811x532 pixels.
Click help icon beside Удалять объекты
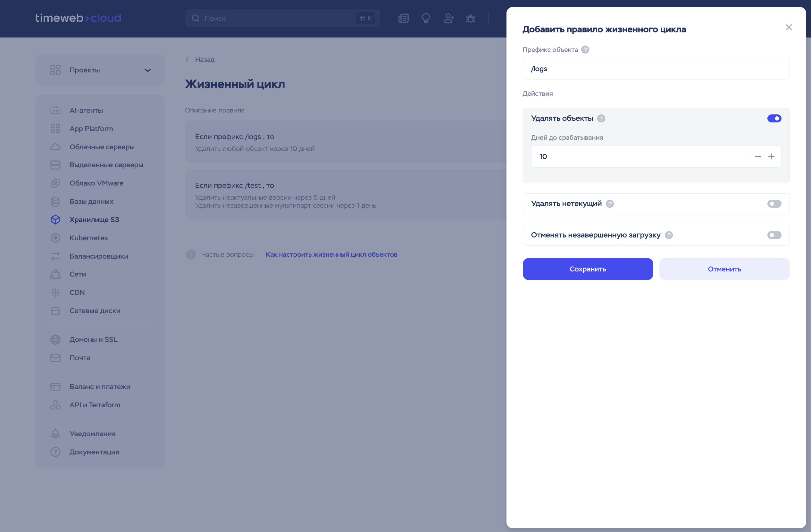click(x=601, y=119)
